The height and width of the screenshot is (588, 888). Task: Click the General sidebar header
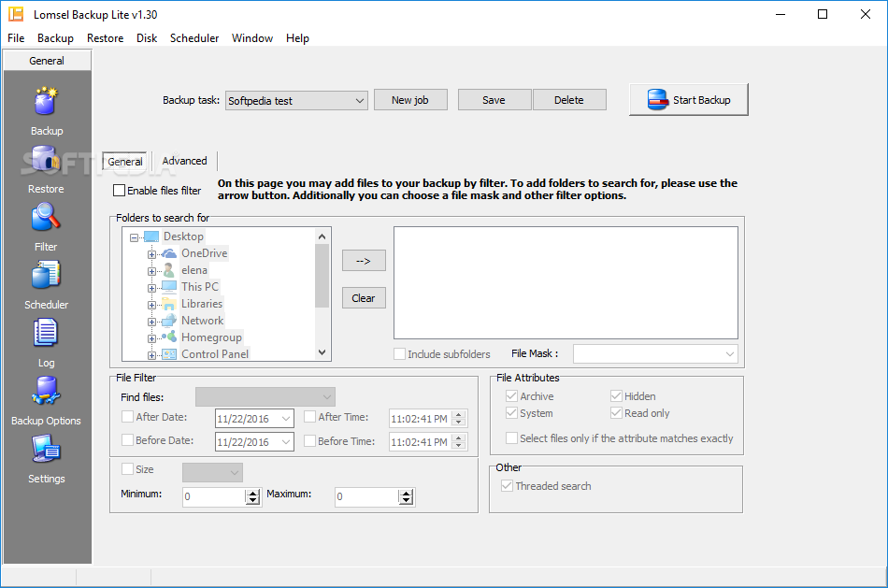47,61
